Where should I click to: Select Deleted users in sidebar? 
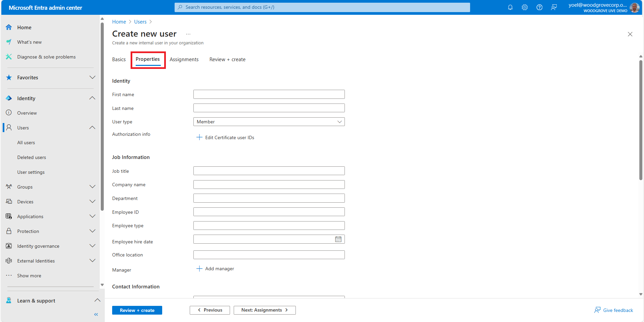point(32,157)
